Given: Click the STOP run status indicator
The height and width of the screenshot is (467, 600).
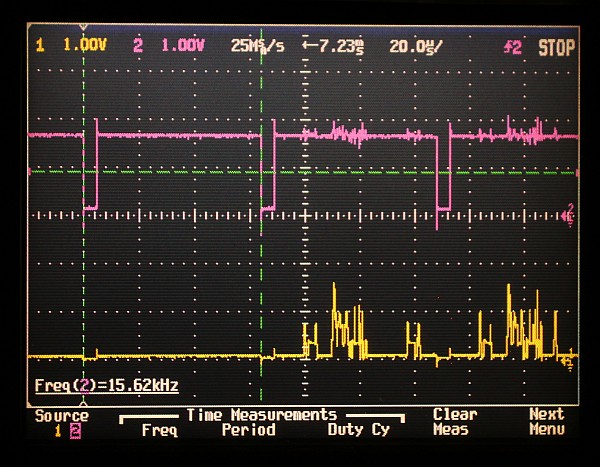Looking at the screenshot, I should point(557,46).
